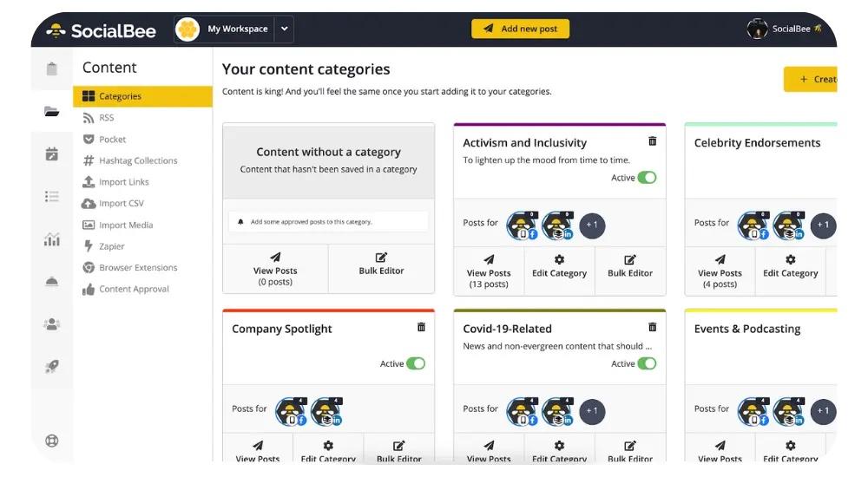Toggle Active switch for Activism and Inclusivity
The height and width of the screenshot is (477, 868).
(647, 178)
